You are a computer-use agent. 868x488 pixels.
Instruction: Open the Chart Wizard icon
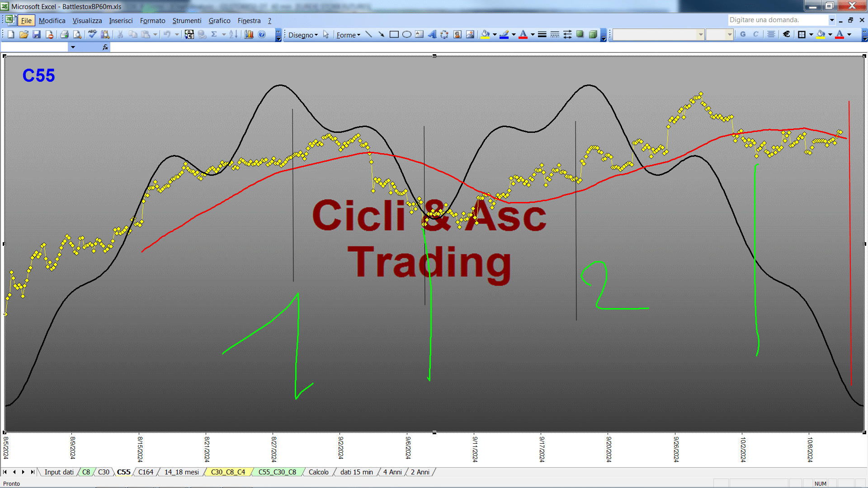249,34
